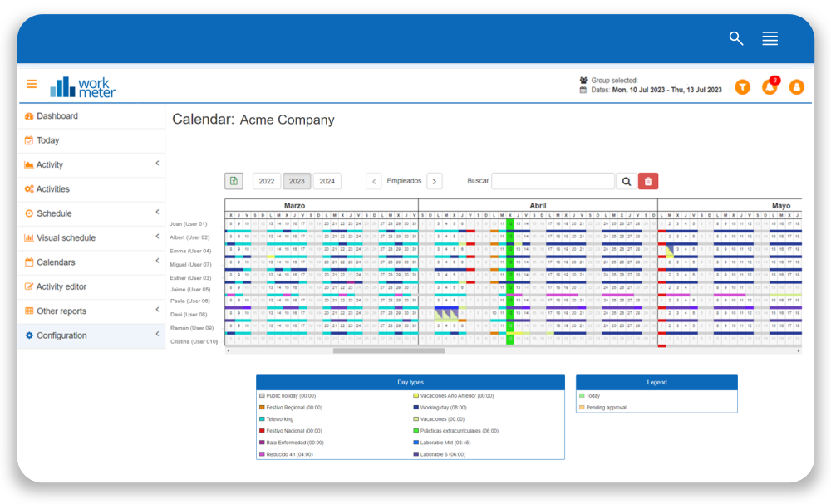The image size is (831, 504).
Task: Open the orange filter icon
Action: click(742, 86)
